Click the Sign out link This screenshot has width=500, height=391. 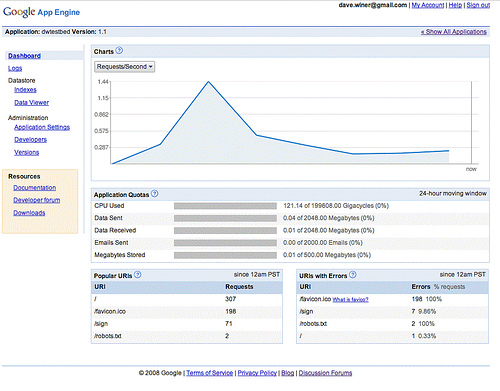(478, 5)
